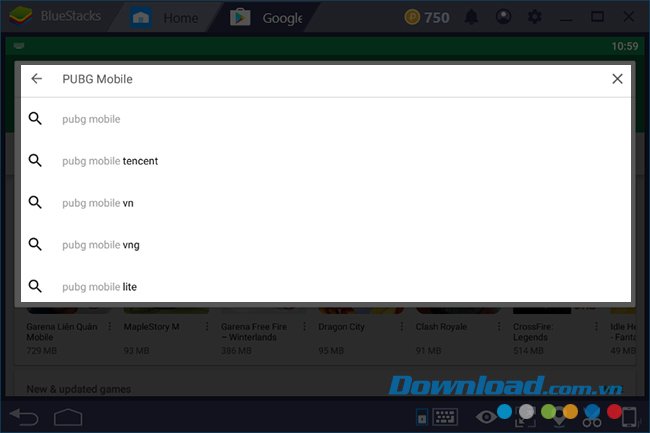650x433 pixels.
Task: Open options menu for Garena Free Fire
Action: (304, 327)
